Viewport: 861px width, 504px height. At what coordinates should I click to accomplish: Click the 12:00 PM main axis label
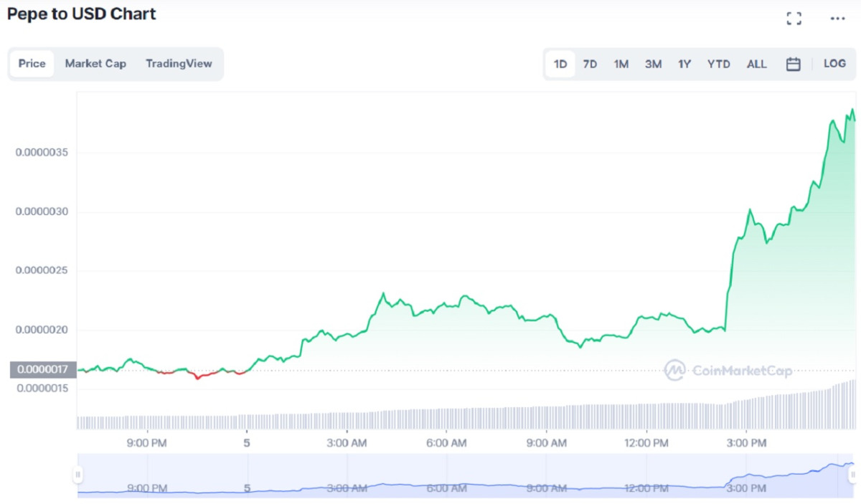coord(646,443)
